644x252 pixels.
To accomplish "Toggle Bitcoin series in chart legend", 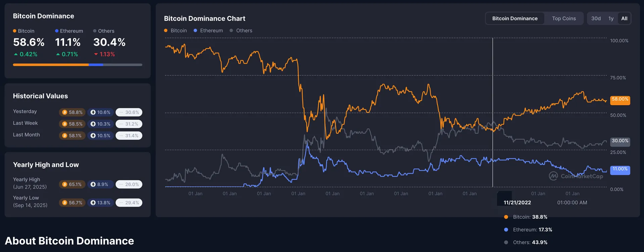I will click(176, 30).
